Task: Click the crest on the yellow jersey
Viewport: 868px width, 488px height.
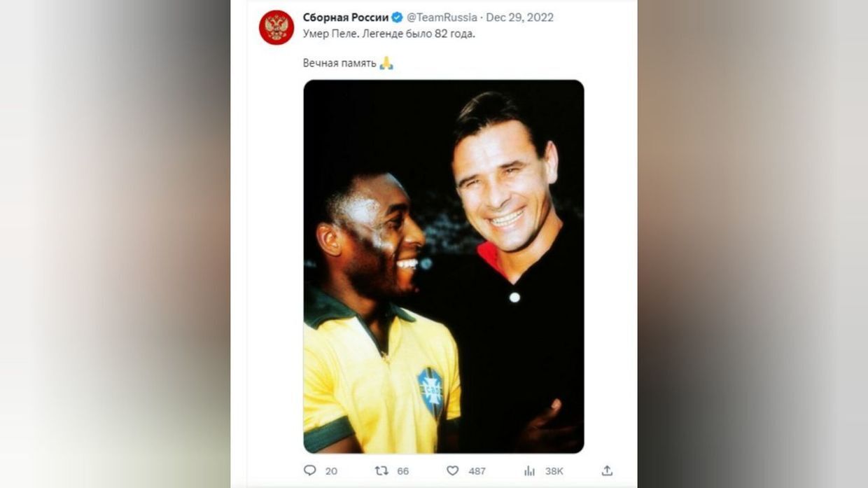Action: (x=430, y=391)
